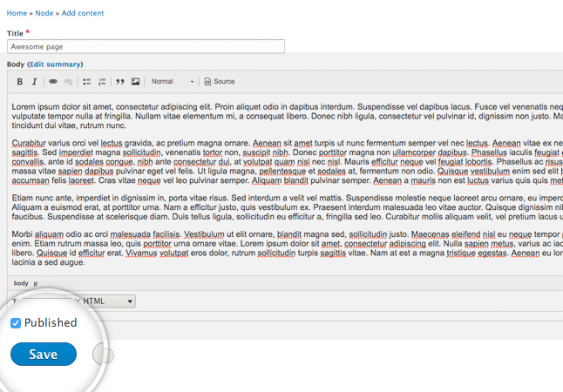Click the paragraph starting 'Morbi aliquam odio'
This screenshot has height=392, width=563.
[288, 248]
